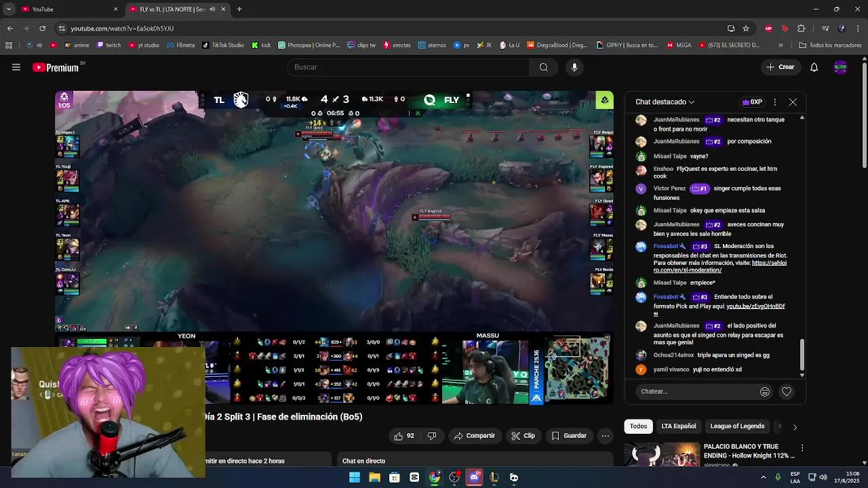The height and width of the screenshot is (488, 868).
Task: Expand hidden bookmarks overflow chevron
Action: [x=781, y=45]
